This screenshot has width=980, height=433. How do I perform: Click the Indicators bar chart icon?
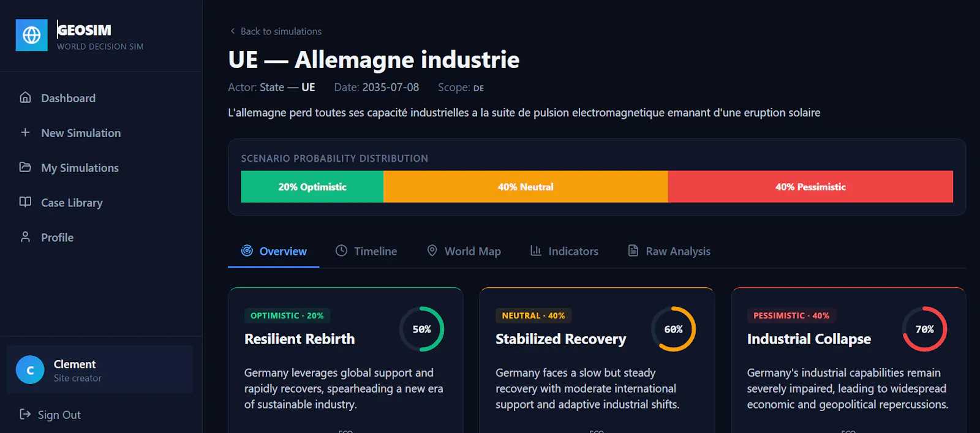[536, 250]
